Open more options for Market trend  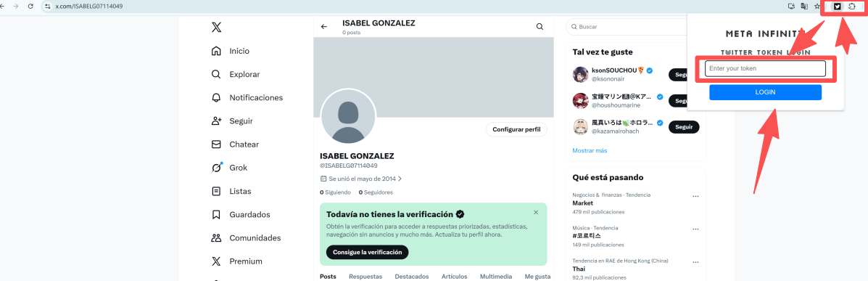coord(696,196)
